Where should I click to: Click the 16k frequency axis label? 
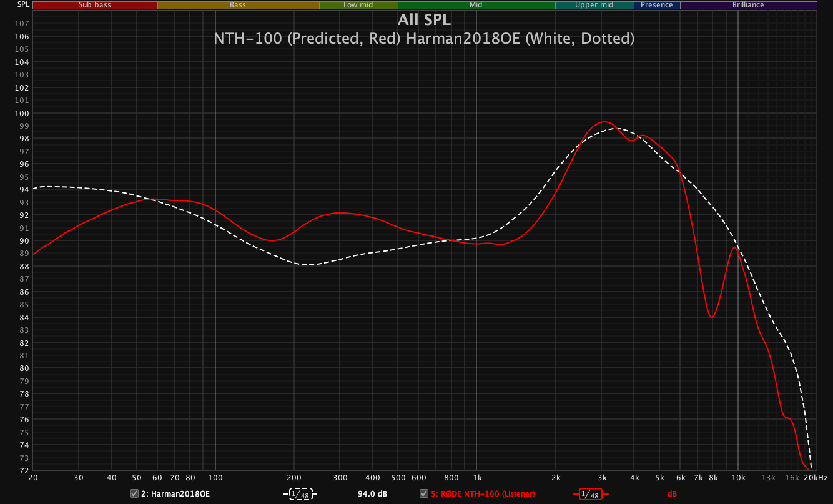click(x=792, y=478)
